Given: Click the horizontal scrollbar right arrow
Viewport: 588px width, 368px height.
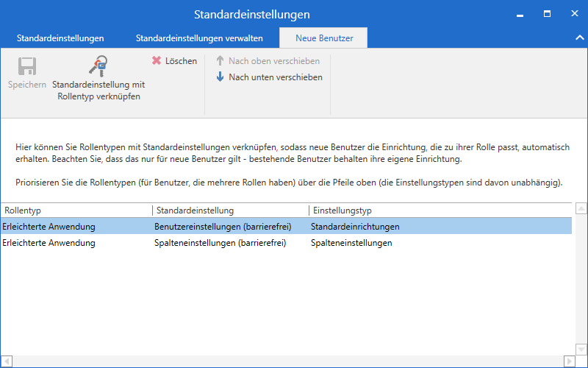Looking at the screenshot, I should click(568, 361).
